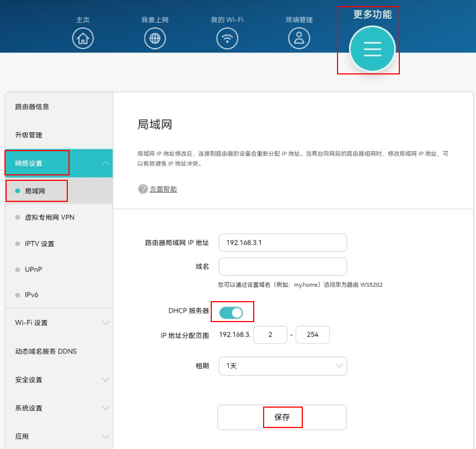The width and height of the screenshot is (476, 449).
Task: Disable the DHCP 服务器 toggle switch
Action: pos(231,313)
